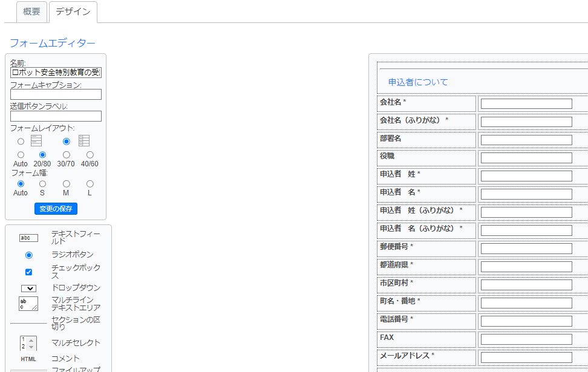Click the フォームキャプション input field
The image size is (588, 372).
pos(56,94)
